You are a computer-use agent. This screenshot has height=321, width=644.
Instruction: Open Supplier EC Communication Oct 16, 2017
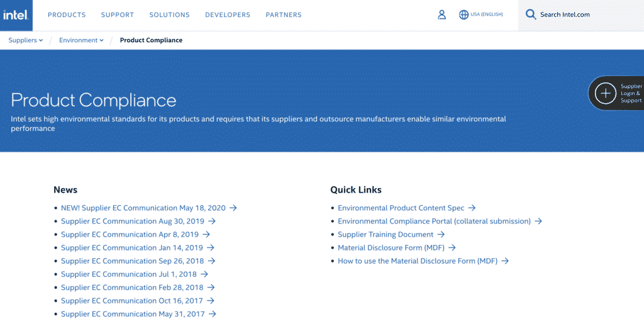(132, 300)
